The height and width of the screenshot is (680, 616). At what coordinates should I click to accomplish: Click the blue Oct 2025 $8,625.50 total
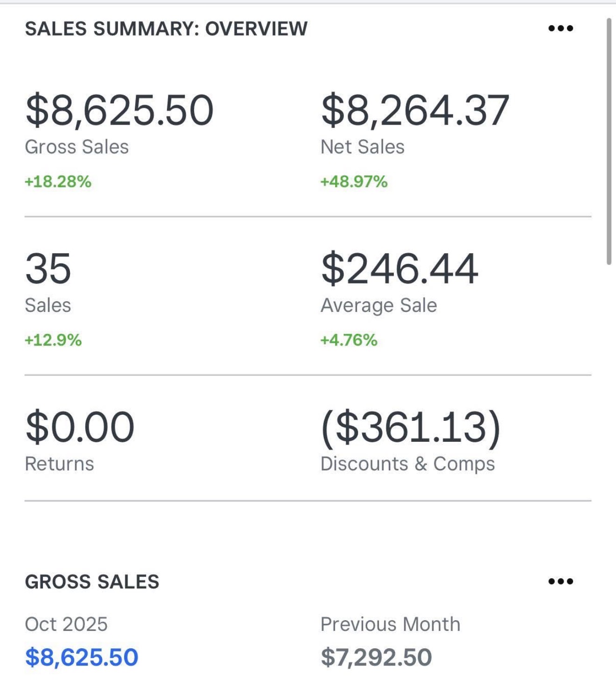(x=82, y=657)
